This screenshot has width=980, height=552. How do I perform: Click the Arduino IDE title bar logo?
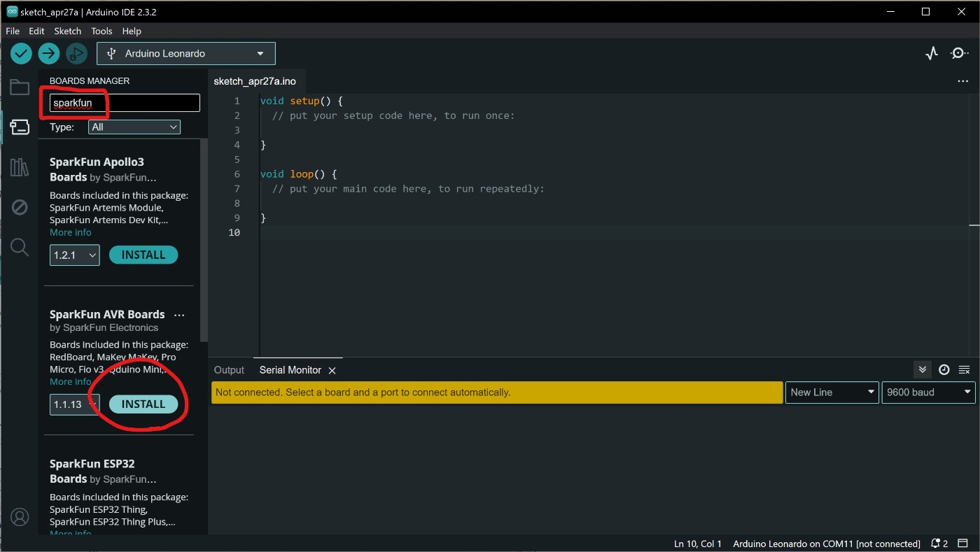point(12,11)
